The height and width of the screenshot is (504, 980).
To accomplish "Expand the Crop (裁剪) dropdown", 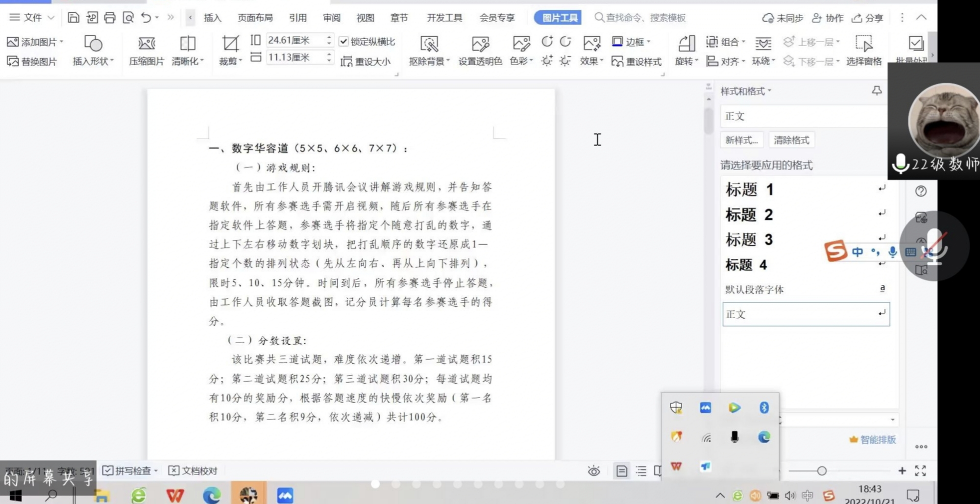I will [x=240, y=61].
